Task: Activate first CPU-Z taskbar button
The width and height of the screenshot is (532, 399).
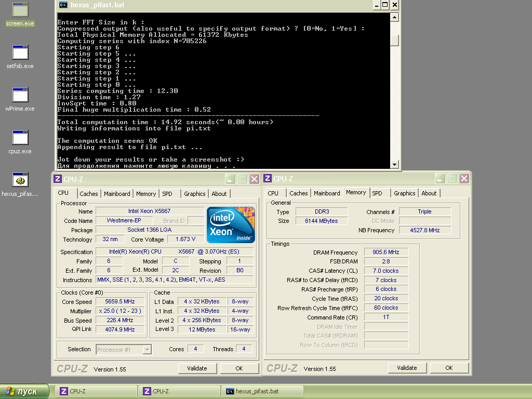Action: [x=97, y=391]
